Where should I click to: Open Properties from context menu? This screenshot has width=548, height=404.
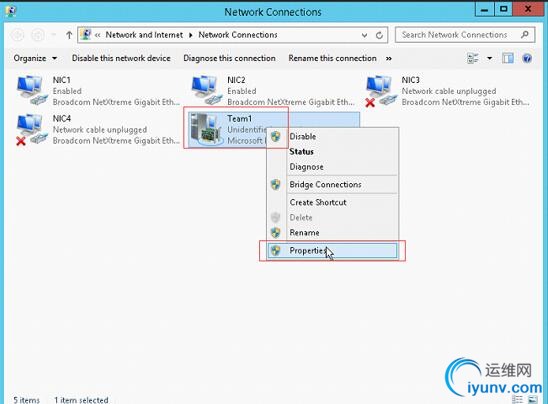coord(332,251)
